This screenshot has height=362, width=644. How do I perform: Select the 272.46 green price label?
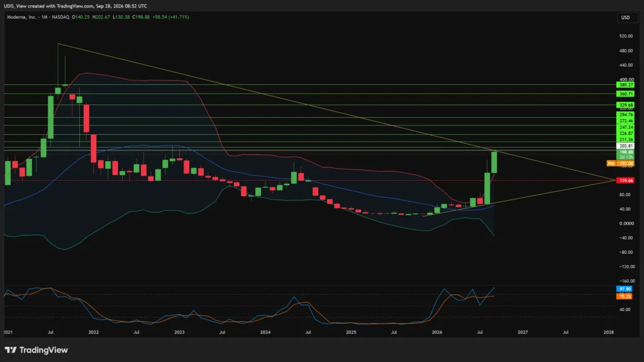pyautogui.click(x=625, y=121)
